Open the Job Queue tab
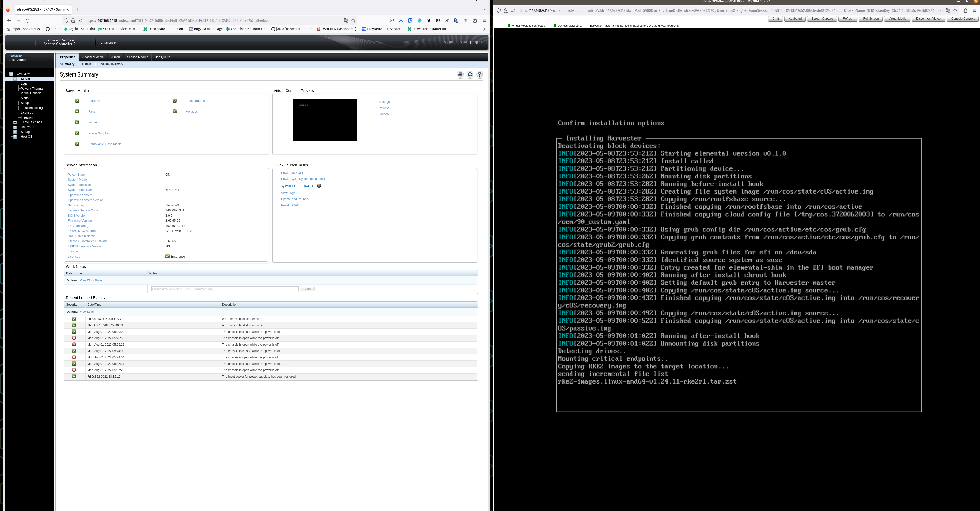This screenshot has height=511, width=980. click(x=162, y=57)
